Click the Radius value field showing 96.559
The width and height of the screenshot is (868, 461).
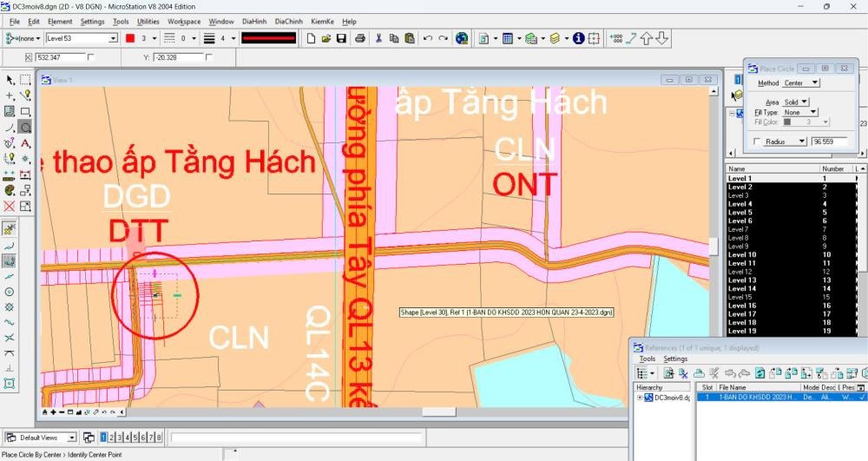tap(829, 142)
